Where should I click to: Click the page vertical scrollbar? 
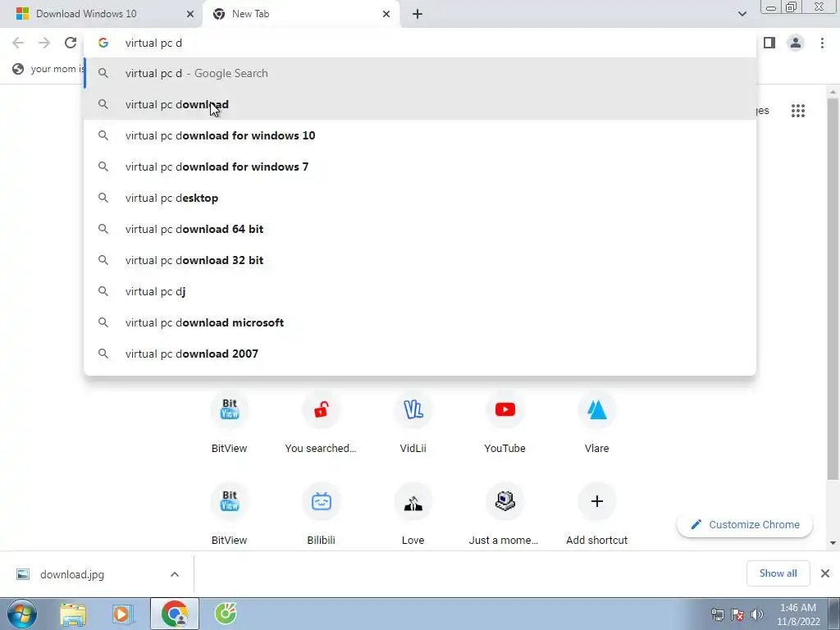(x=833, y=290)
